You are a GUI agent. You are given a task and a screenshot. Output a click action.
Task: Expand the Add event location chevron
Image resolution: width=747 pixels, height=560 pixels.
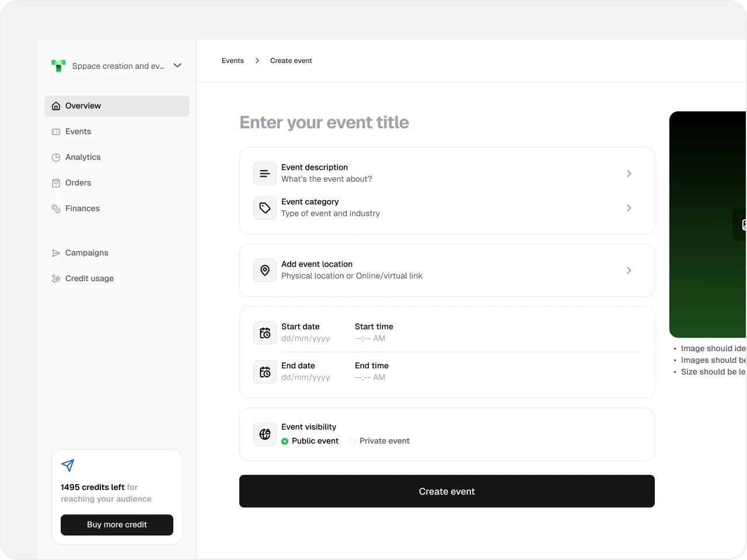click(x=629, y=271)
